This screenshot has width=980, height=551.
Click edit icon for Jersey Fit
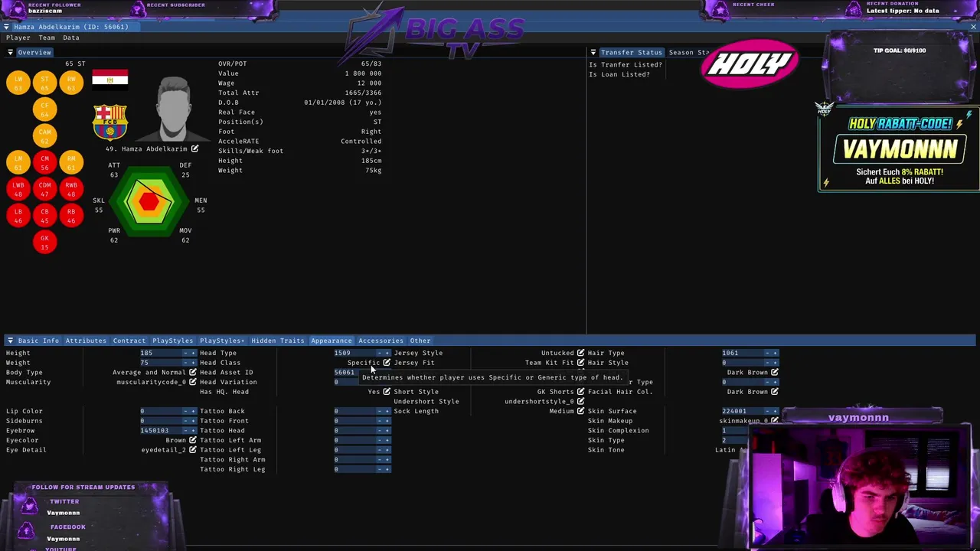pyautogui.click(x=580, y=363)
